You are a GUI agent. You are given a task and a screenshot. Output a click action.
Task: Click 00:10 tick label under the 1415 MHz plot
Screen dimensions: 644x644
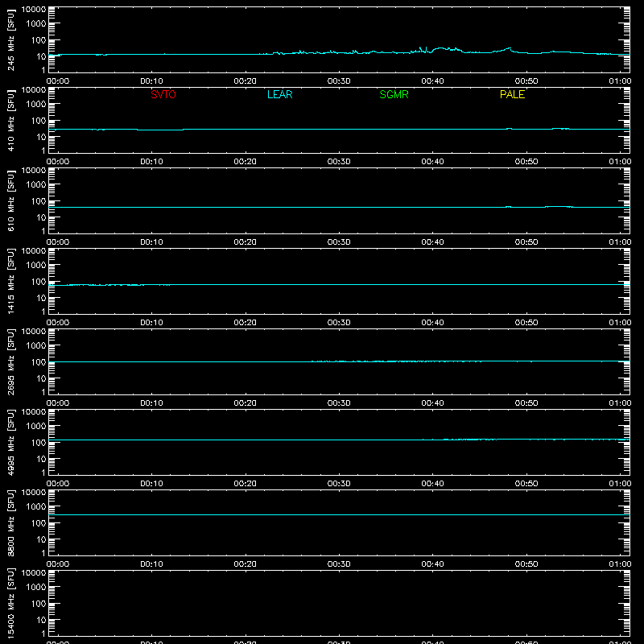point(151,323)
